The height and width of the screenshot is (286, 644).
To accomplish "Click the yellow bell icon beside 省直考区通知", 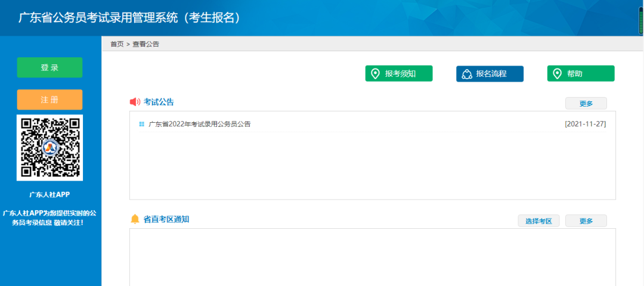I will tap(135, 219).
